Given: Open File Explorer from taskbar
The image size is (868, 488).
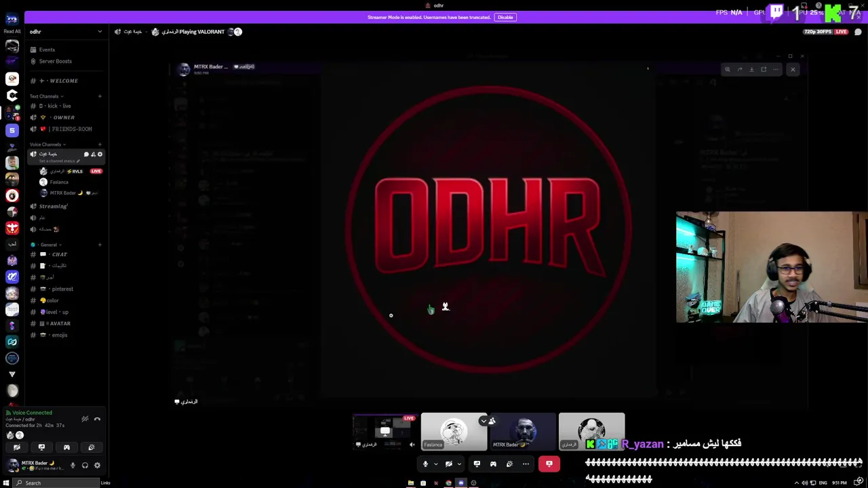Looking at the screenshot, I should click(411, 483).
